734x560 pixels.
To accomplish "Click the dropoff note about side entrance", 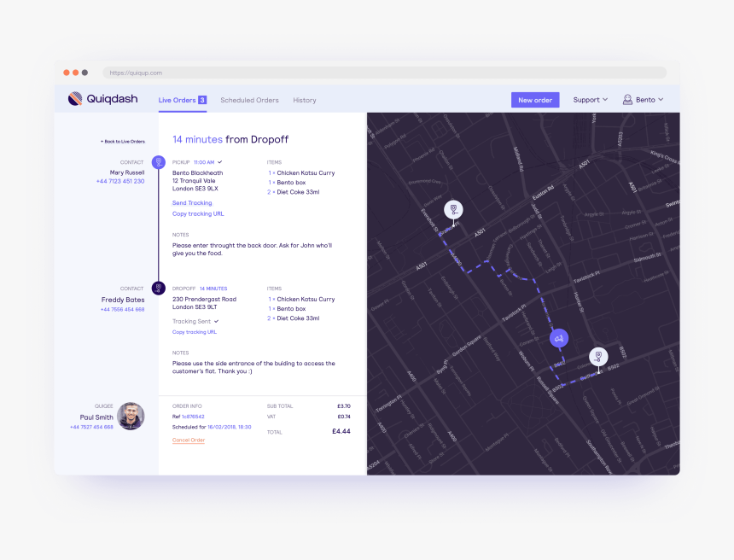I will pos(253,367).
